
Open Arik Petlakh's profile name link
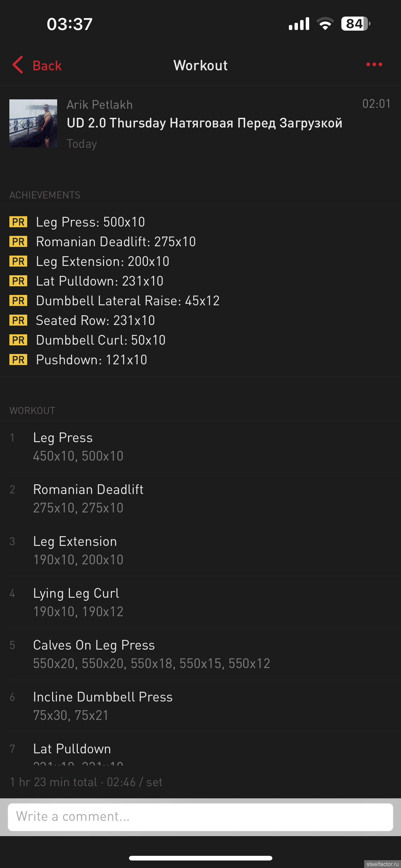pos(100,104)
